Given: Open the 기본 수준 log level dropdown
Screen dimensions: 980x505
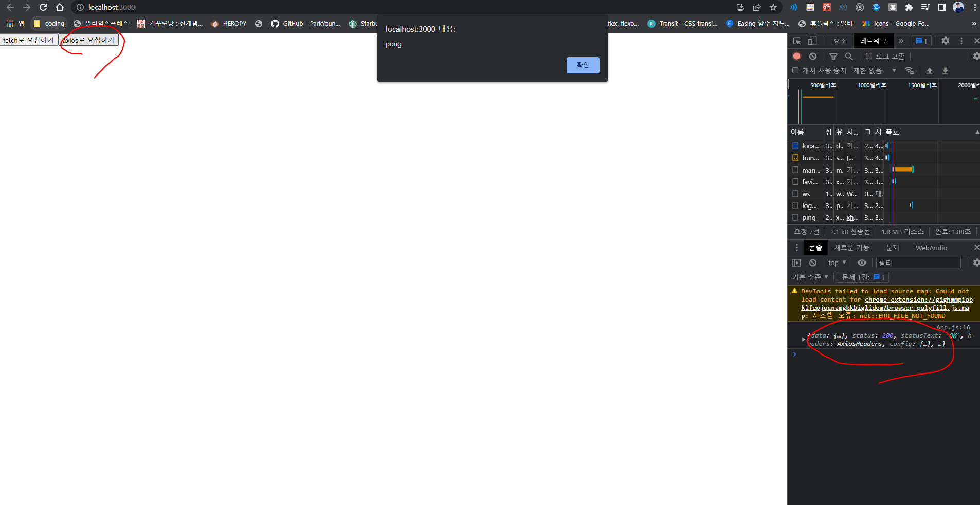Looking at the screenshot, I should [810, 277].
